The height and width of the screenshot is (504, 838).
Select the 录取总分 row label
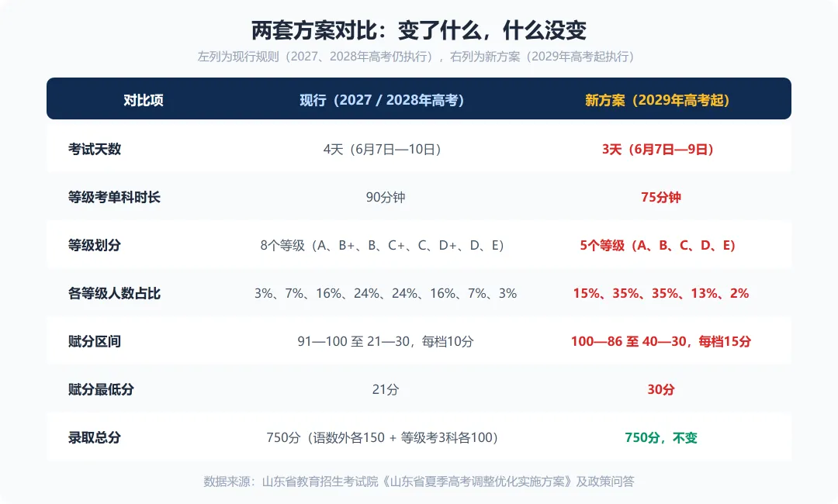[x=95, y=437]
